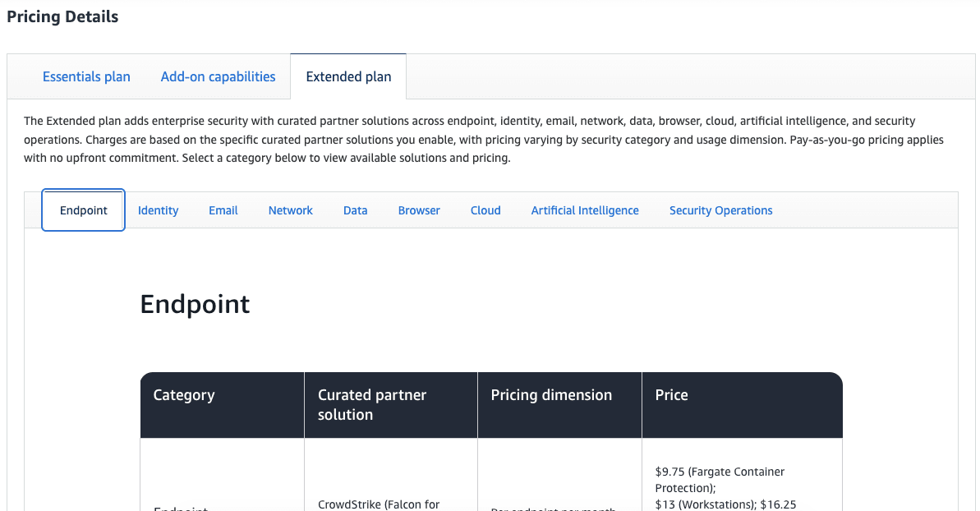Viewport: 980px width, 511px height.
Task: Select the Data category
Action: [355, 210]
